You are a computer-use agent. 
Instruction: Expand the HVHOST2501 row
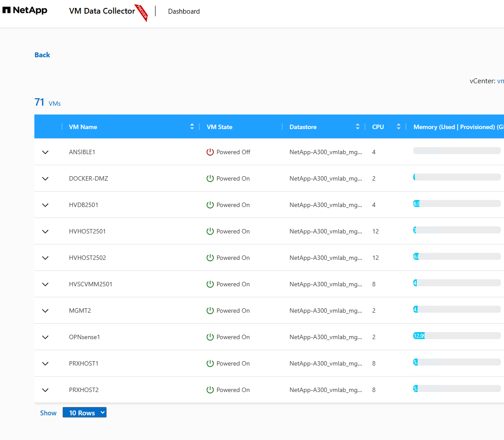click(x=45, y=231)
